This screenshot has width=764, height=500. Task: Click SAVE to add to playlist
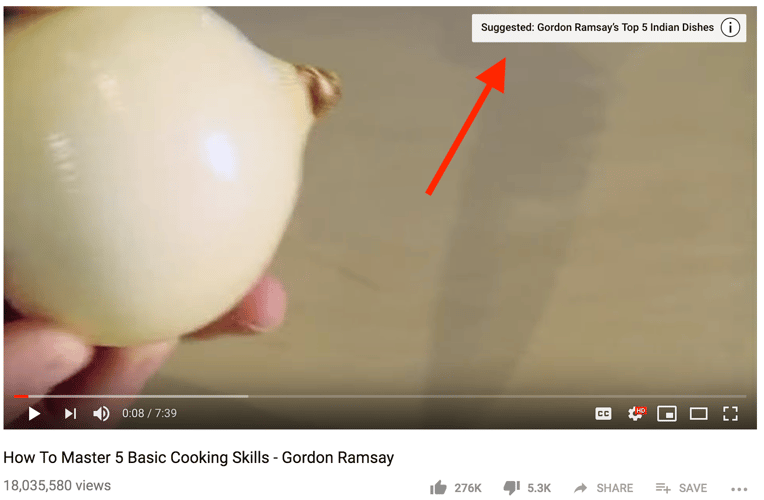click(683, 489)
